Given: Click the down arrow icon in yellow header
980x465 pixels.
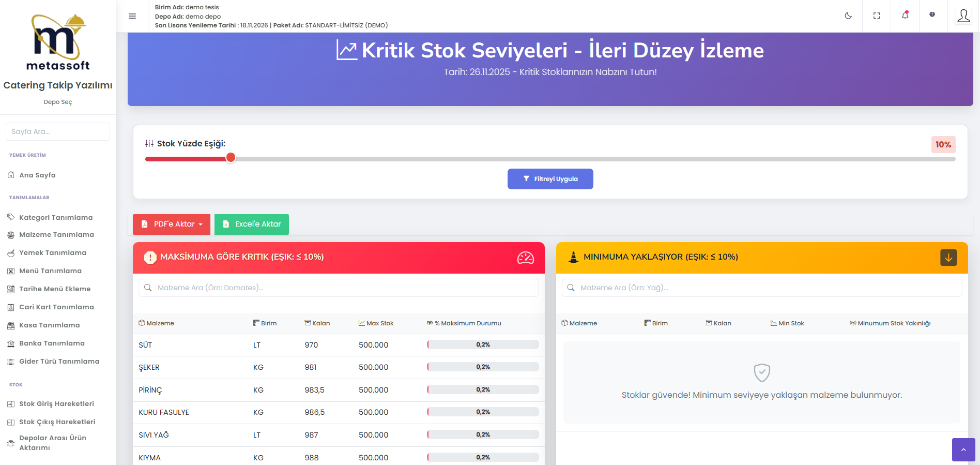Looking at the screenshot, I should pyautogui.click(x=948, y=258).
